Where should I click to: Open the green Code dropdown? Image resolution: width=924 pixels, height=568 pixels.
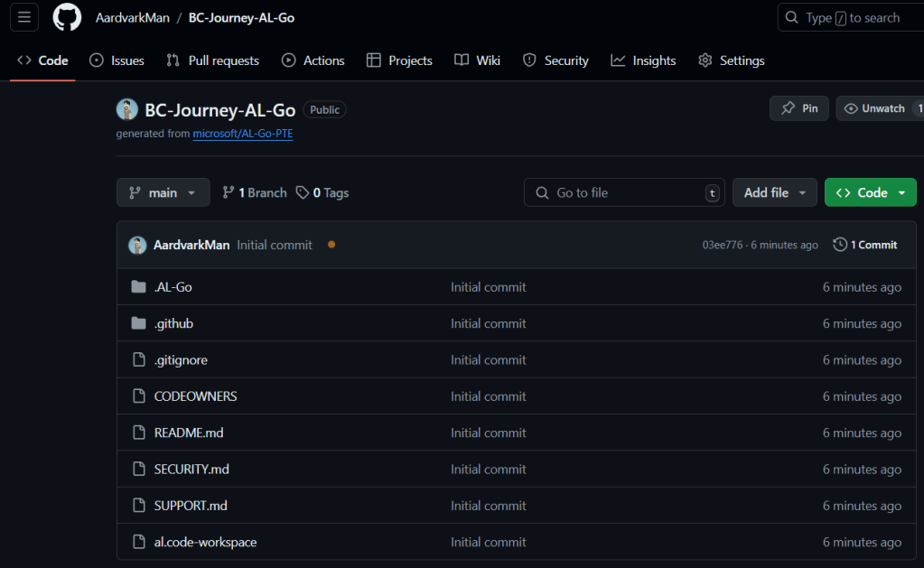coord(870,192)
